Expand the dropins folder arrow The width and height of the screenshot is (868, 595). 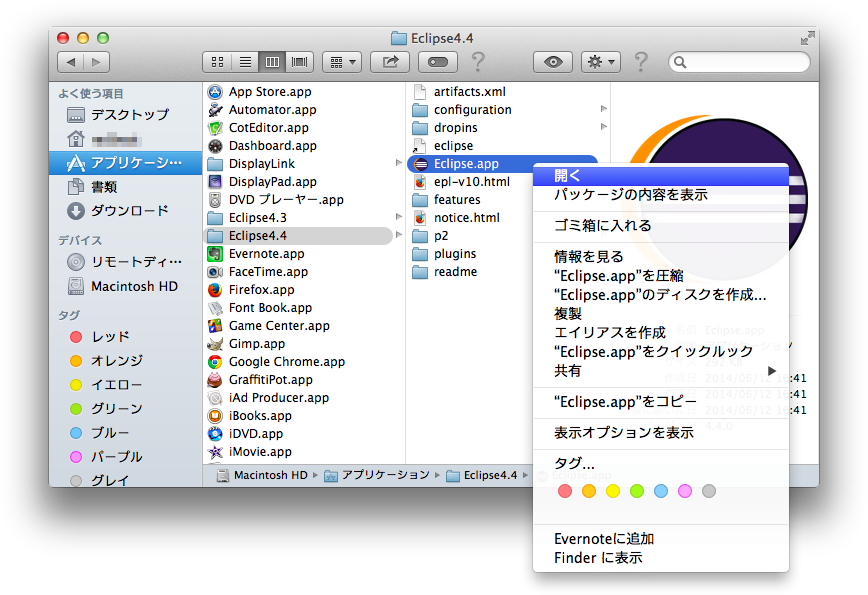[604, 127]
